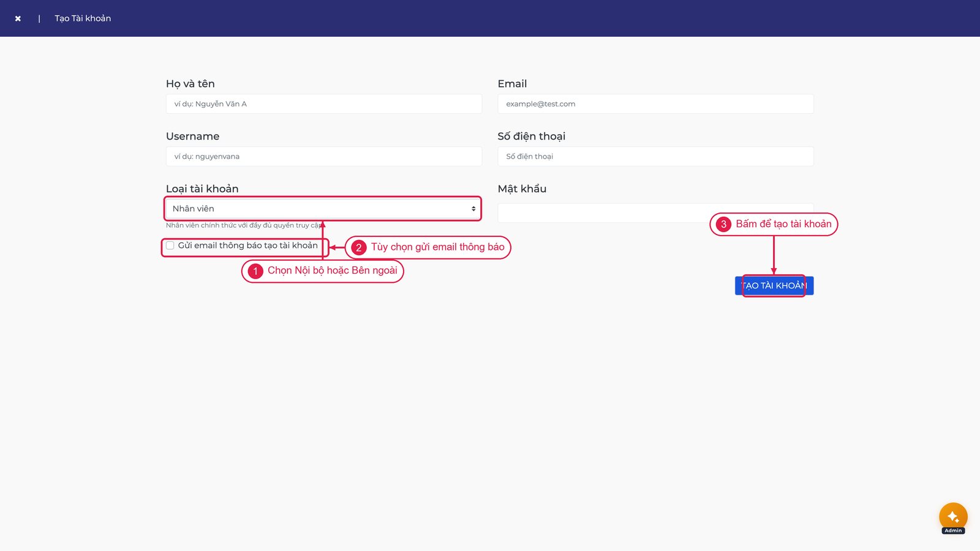Click into the Email input box

[655, 104]
